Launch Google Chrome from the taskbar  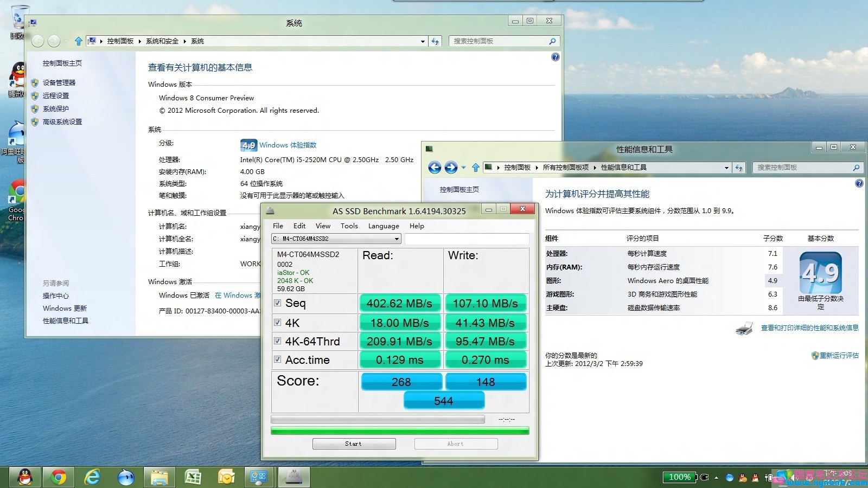tap(59, 477)
